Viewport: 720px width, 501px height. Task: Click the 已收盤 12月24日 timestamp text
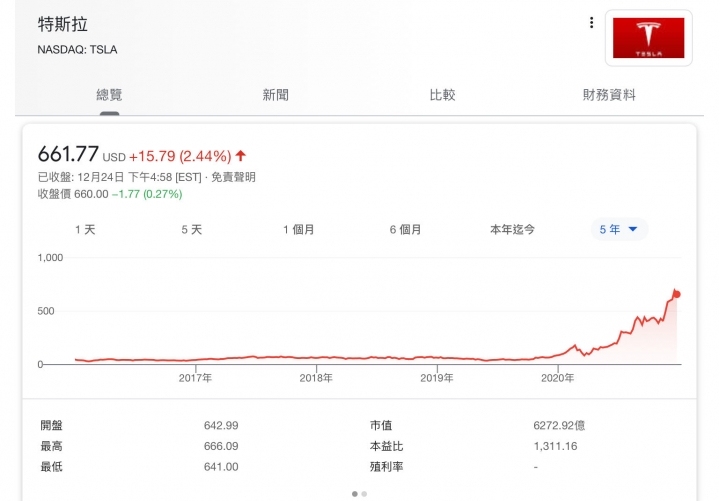(119, 177)
